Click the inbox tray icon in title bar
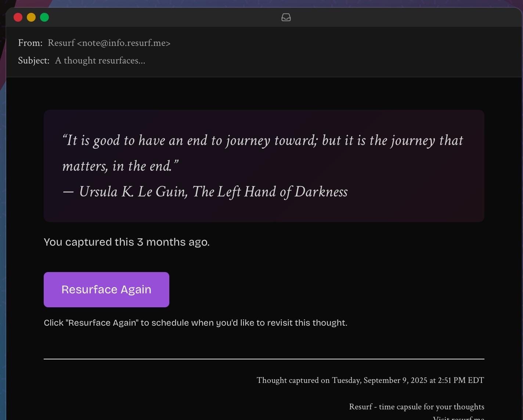The height and width of the screenshot is (420, 523). (x=286, y=17)
